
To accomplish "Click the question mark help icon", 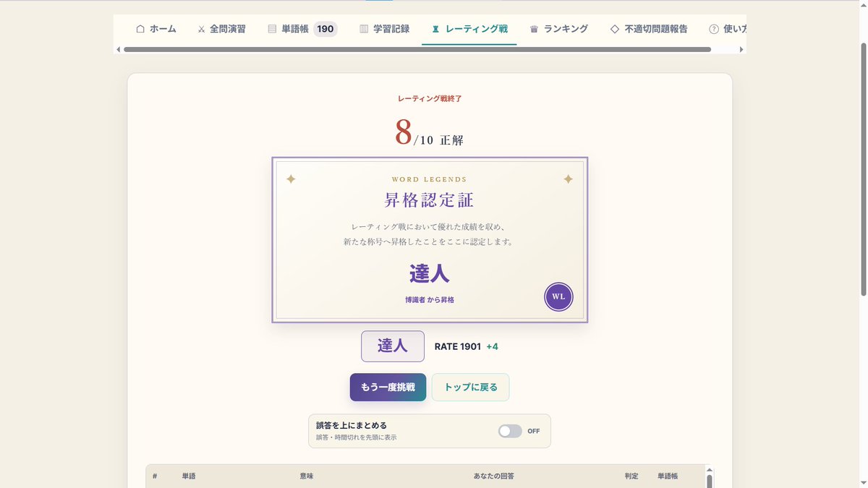I will point(714,29).
